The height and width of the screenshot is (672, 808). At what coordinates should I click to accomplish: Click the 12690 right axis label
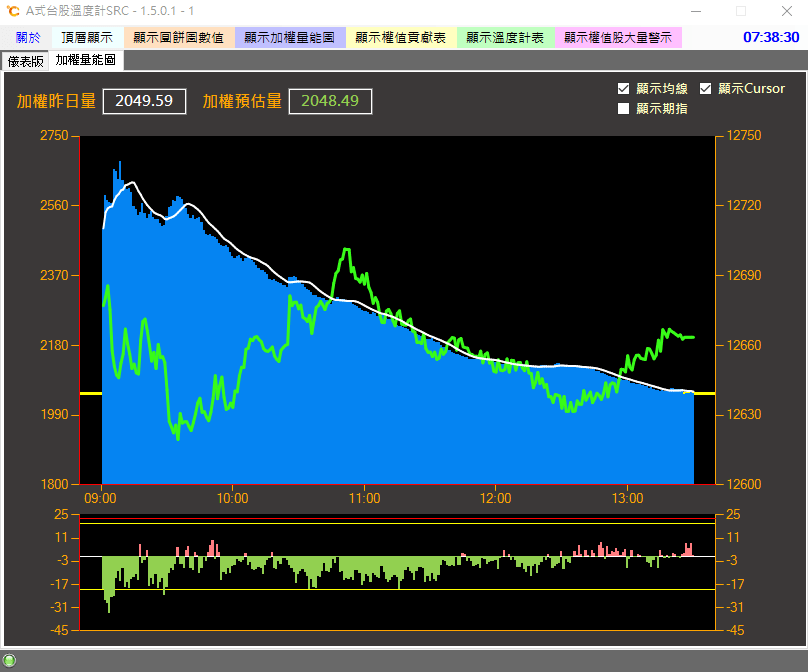pyautogui.click(x=744, y=275)
